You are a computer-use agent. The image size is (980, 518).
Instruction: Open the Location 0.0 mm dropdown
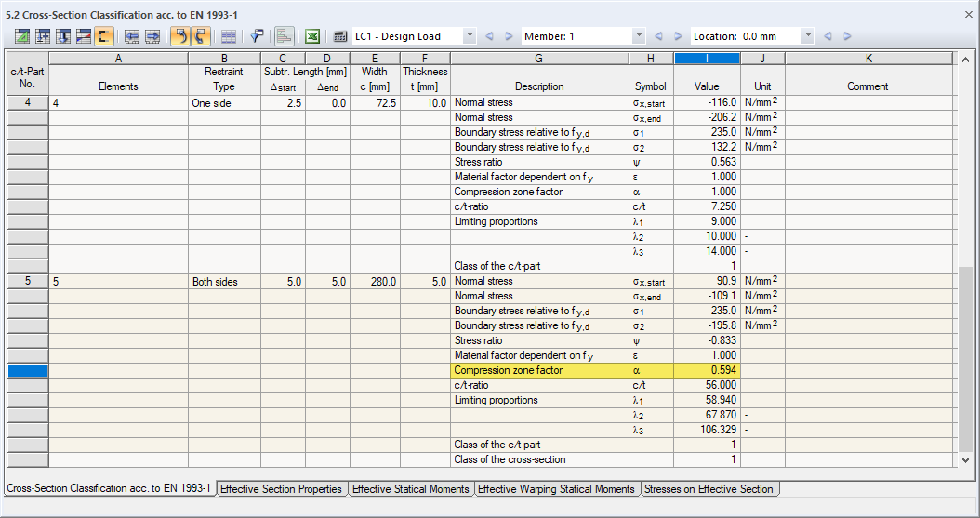(x=808, y=36)
